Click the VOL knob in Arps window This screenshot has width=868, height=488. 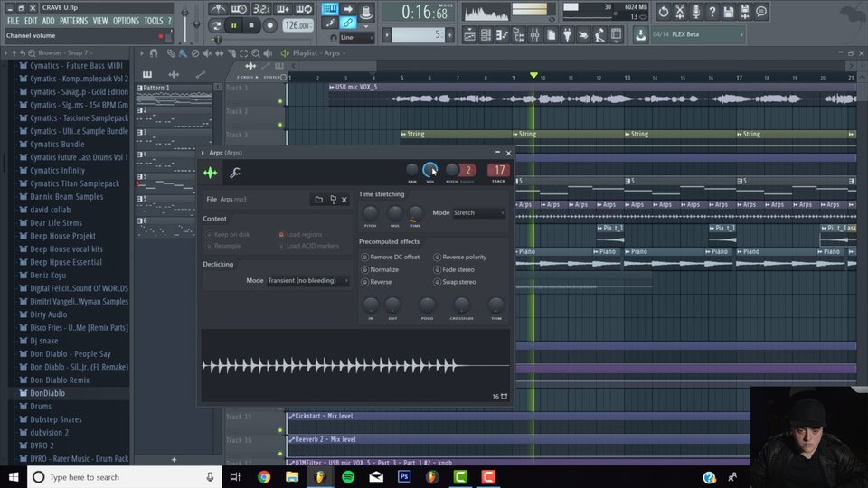pos(430,170)
